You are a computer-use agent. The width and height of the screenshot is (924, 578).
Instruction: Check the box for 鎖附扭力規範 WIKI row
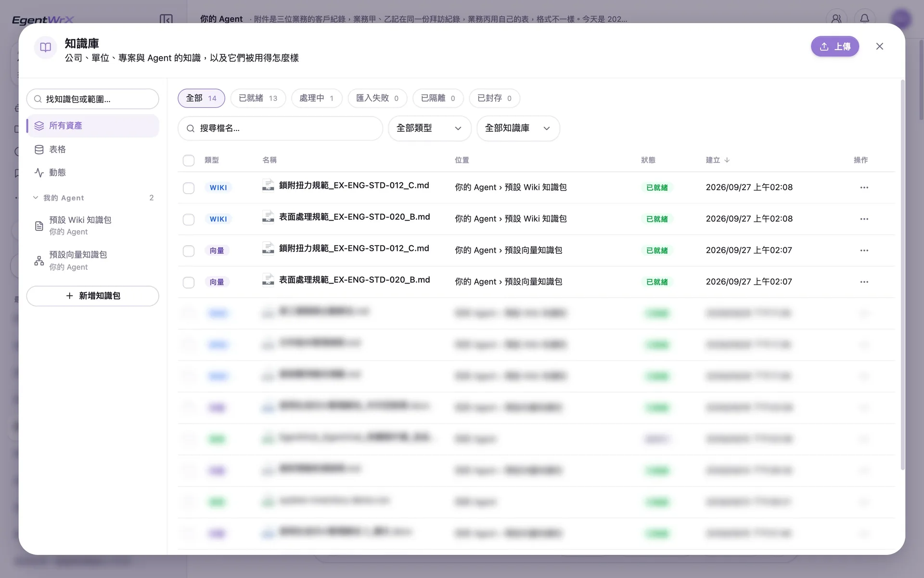click(189, 188)
